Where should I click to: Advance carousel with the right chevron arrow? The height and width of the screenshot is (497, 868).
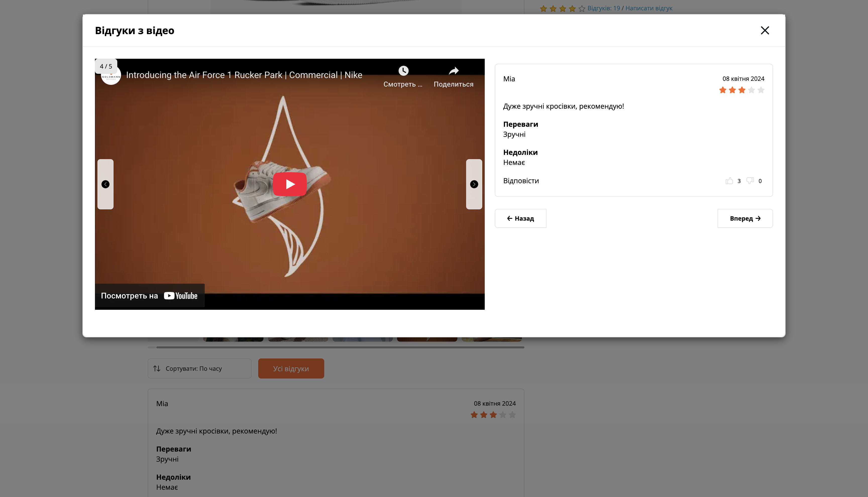pos(474,184)
